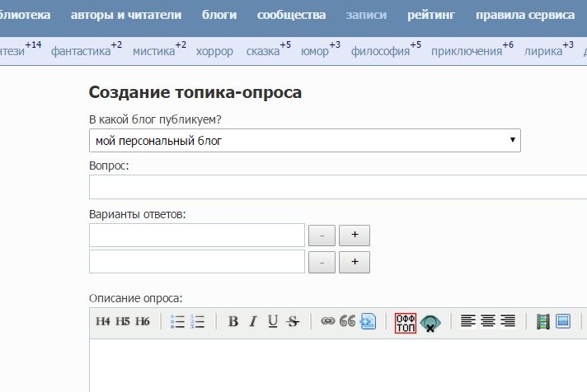Toggle bold text formatting
Viewport: 587px width, 392px height.
[233, 322]
